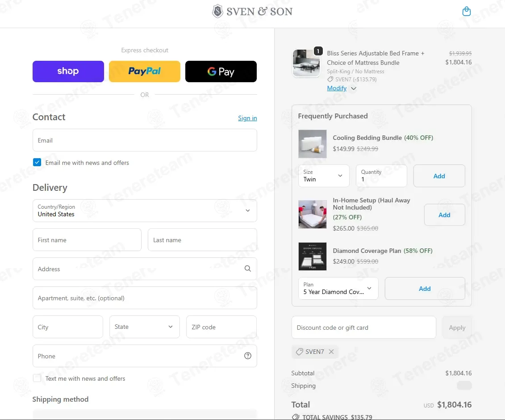Viewport: 505px width, 420px height.
Task: Click the Split-King / No Mattress variant text
Action: click(355, 71)
